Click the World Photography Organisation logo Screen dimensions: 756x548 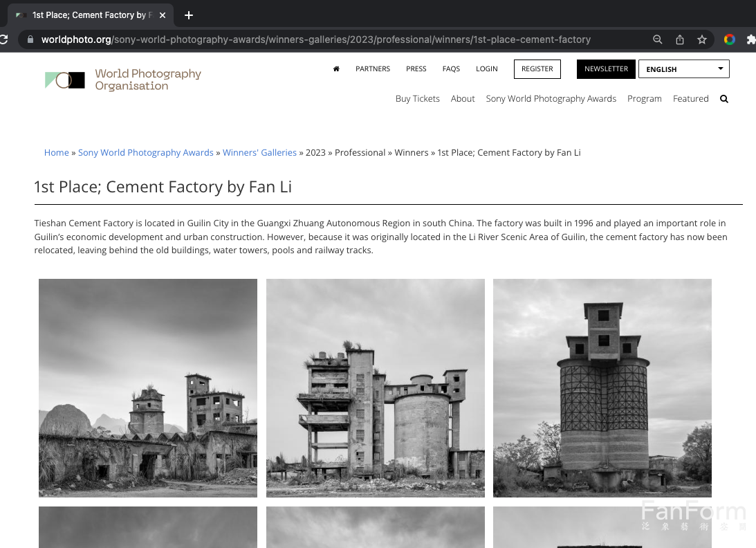pos(122,80)
